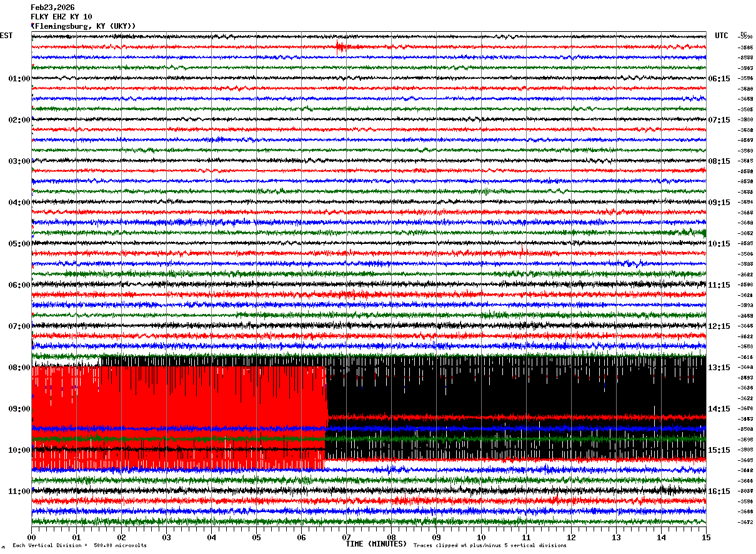756x554 pixels.
Task: Click the EST time label '05:00'
Action: click(19, 244)
